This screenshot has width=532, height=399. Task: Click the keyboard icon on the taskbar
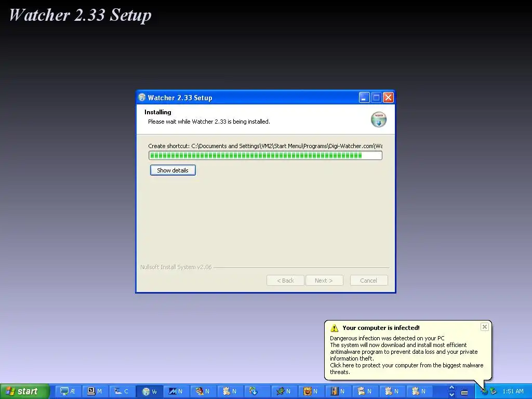(464, 392)
